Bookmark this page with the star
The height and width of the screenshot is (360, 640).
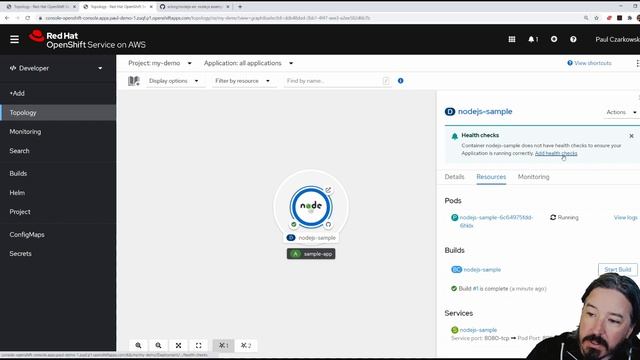click(x=596, y=18)
